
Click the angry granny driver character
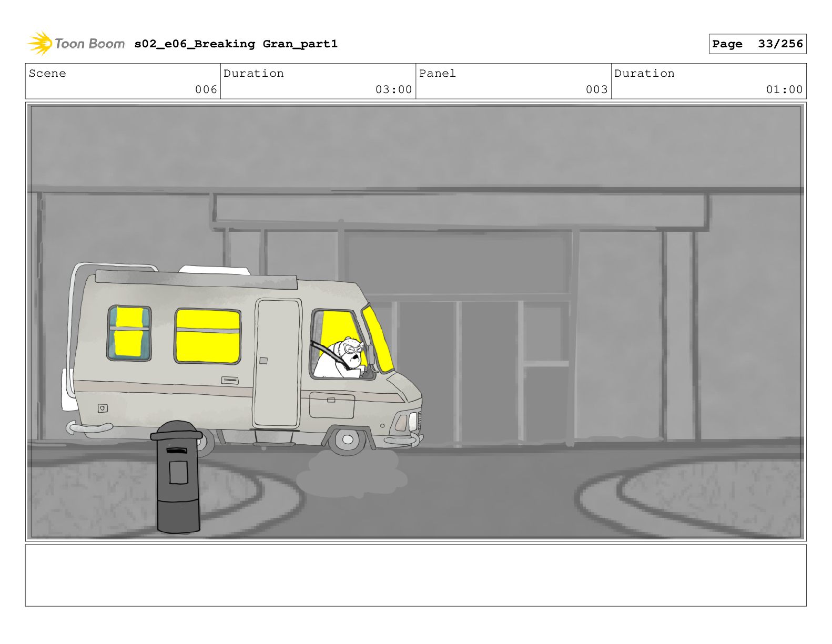point(344,358)
